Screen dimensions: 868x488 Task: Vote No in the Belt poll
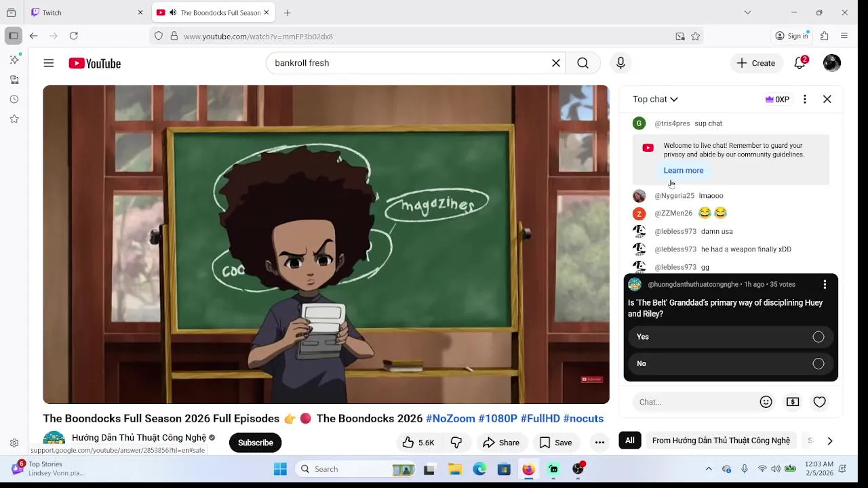click(731, 364)
